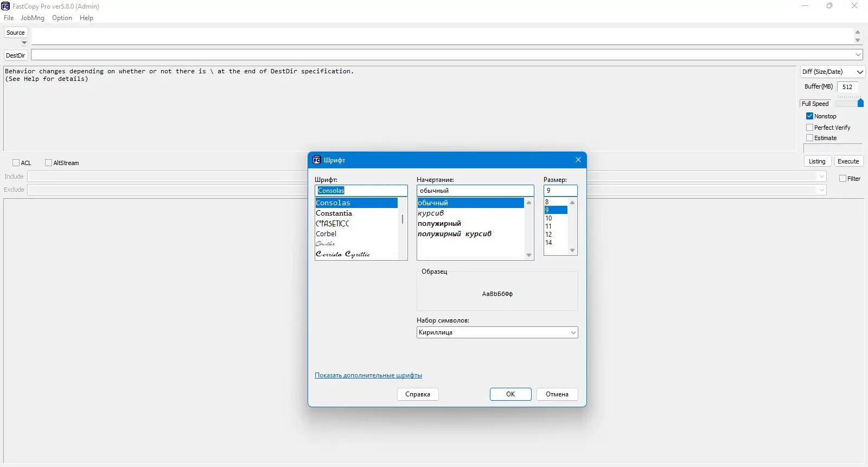
Task: Enable the Estimate checkbox
Action: [809, 138]
